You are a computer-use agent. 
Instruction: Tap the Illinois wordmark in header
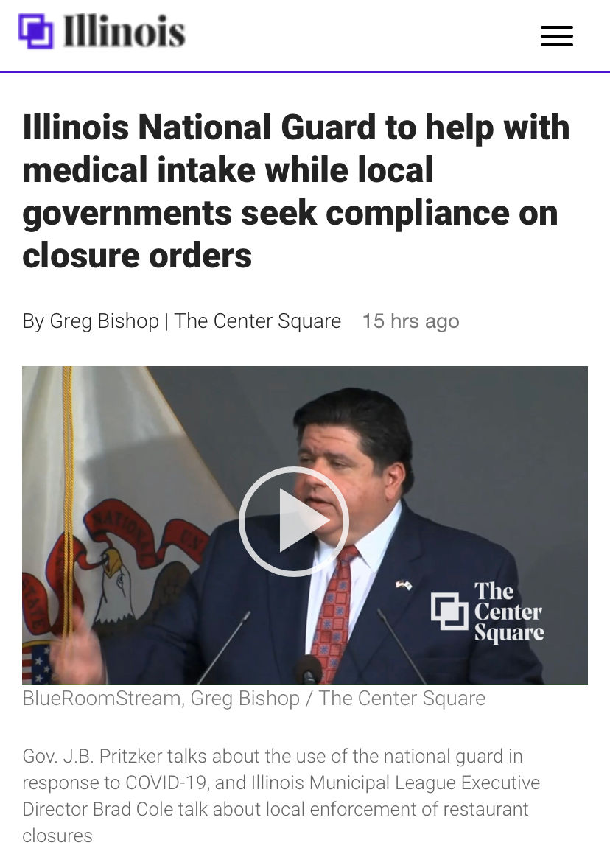pyautogui.click(x=124, y=31)
